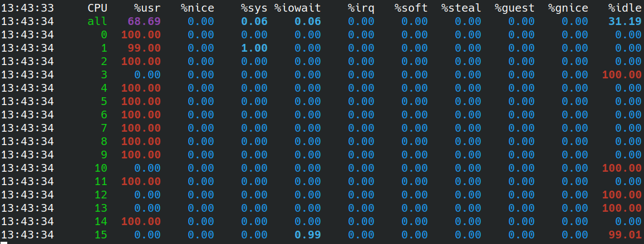This screenshot has height=244, width=644.
Task: Select the 100.00 %idle value for CPU 3
Action: (621, 74)
